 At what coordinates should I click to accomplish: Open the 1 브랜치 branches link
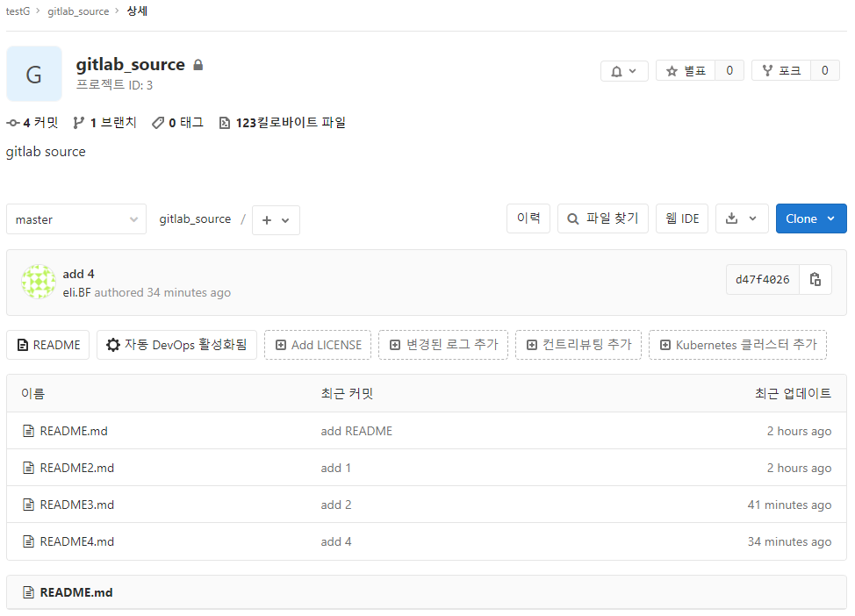(x=104, y=123)
